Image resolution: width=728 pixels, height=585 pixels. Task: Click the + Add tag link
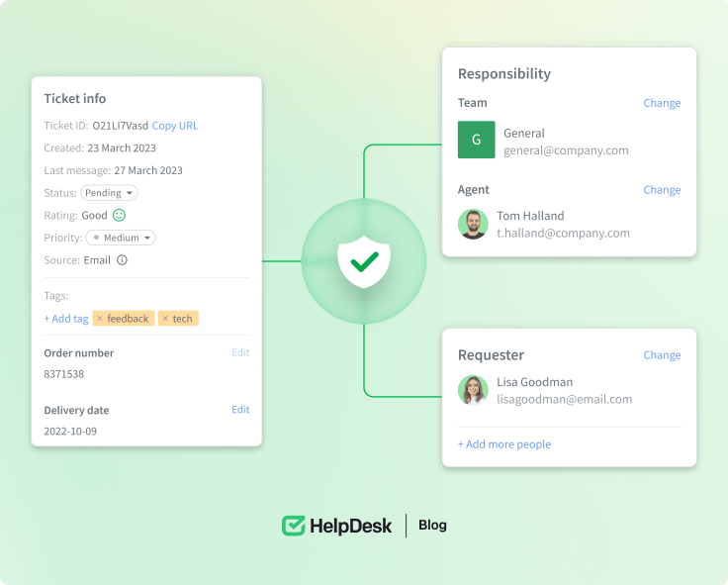(x=66, y=319)
